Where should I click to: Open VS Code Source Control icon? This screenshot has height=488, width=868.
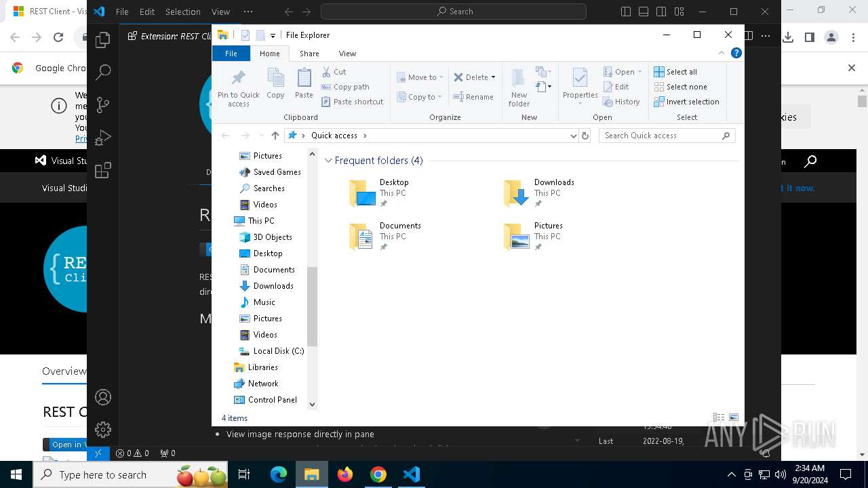tap(103, 105)
